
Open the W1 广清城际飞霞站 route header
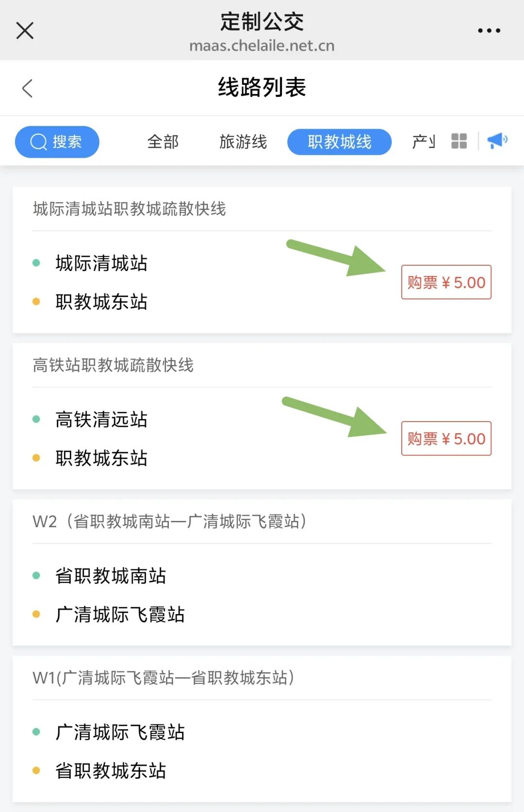[x=163, y=678]
